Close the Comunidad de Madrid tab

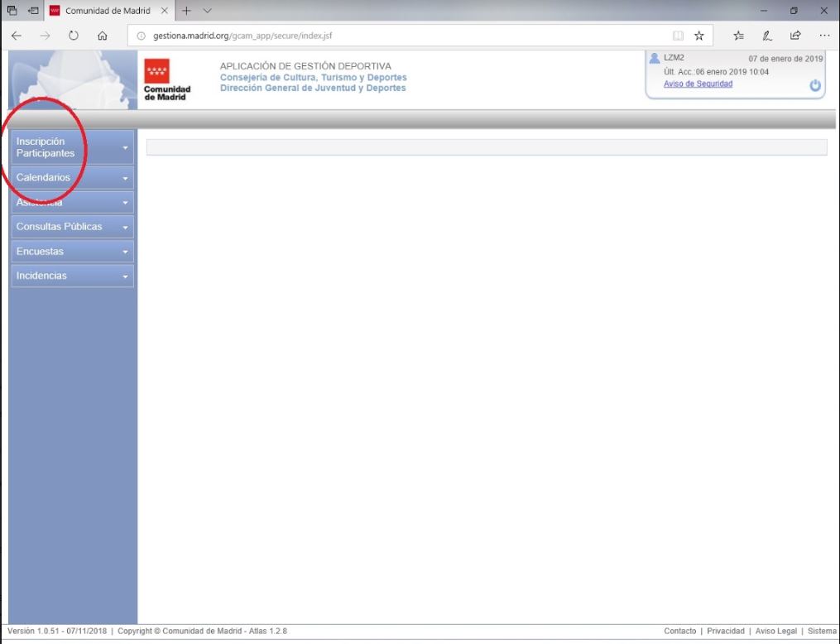165,11
